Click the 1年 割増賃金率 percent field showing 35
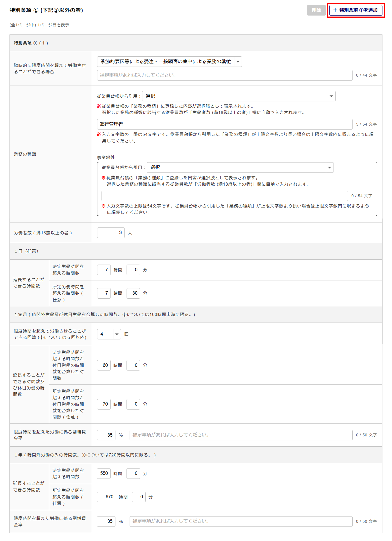 click(106, 521)
